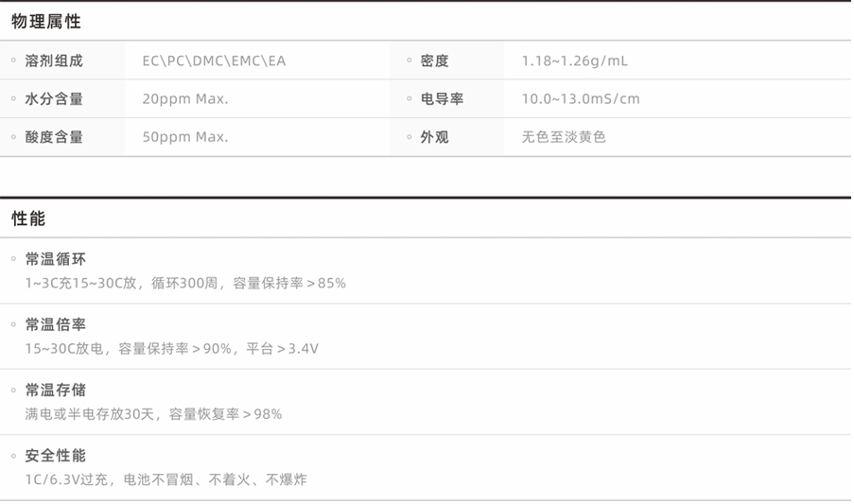Click the 循环300周 capacity retention description
The image size is (854, 504).
click(x=185, y=283)
